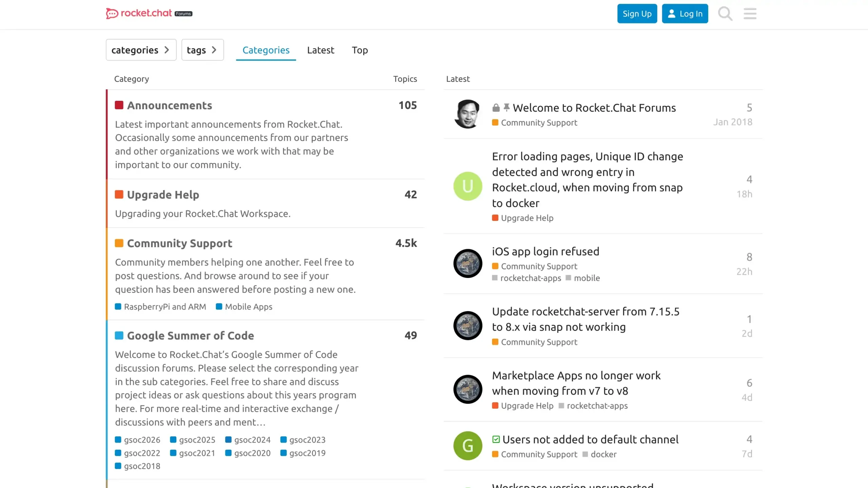Click the globe avatar on iOS login topic
This screenshot has width=868, height=488.
point(468,263)
